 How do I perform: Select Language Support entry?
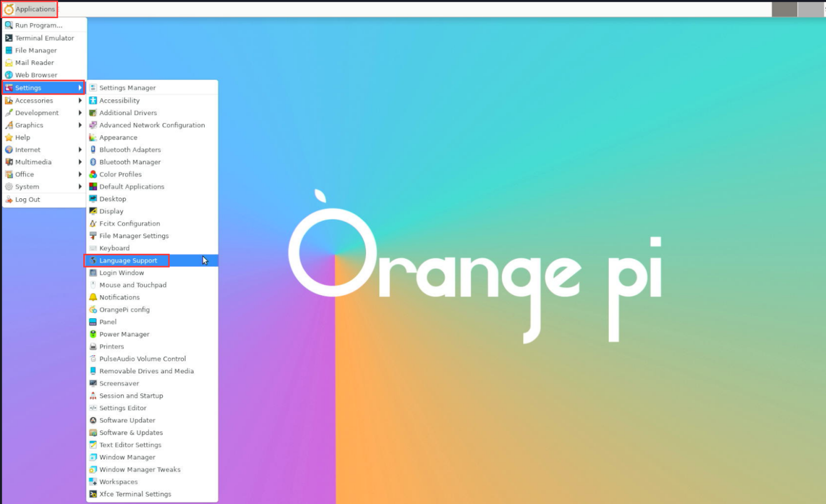(152, 261)
